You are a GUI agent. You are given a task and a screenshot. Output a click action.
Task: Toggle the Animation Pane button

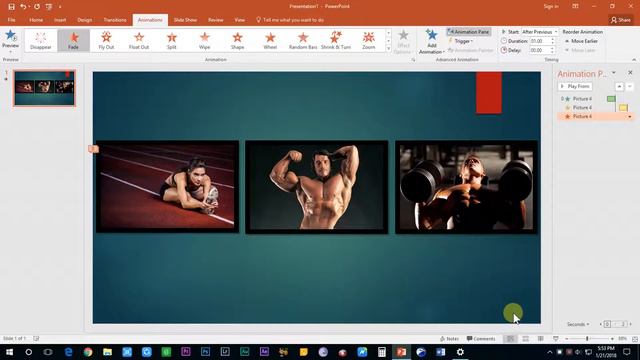pos(469,32)
